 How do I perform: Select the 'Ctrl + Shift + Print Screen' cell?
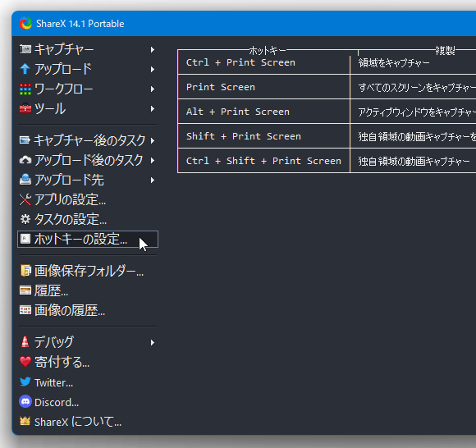[x=263, y=161]
